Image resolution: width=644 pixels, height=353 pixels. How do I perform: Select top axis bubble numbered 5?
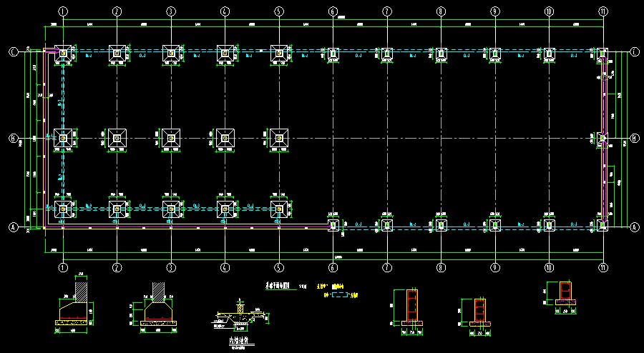coord(279,12)
